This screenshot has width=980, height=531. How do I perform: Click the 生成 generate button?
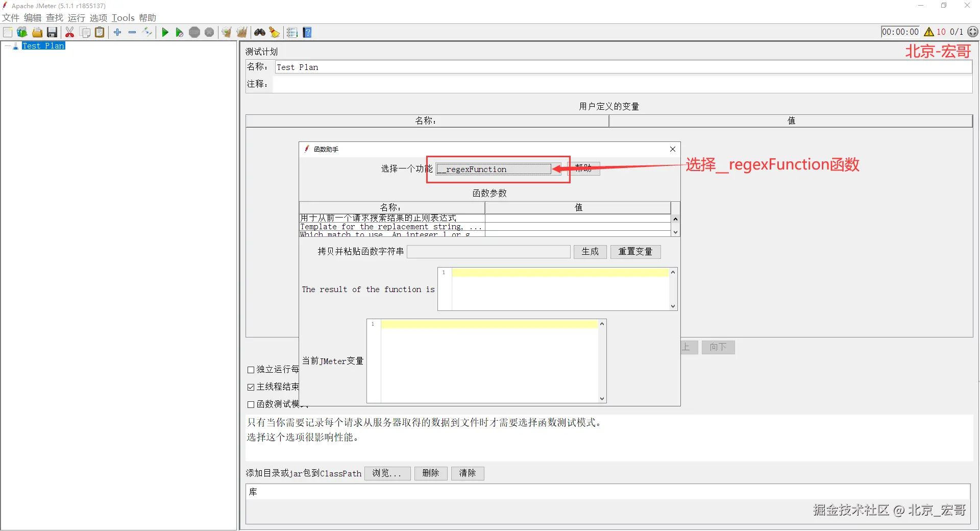coord(590,252)
